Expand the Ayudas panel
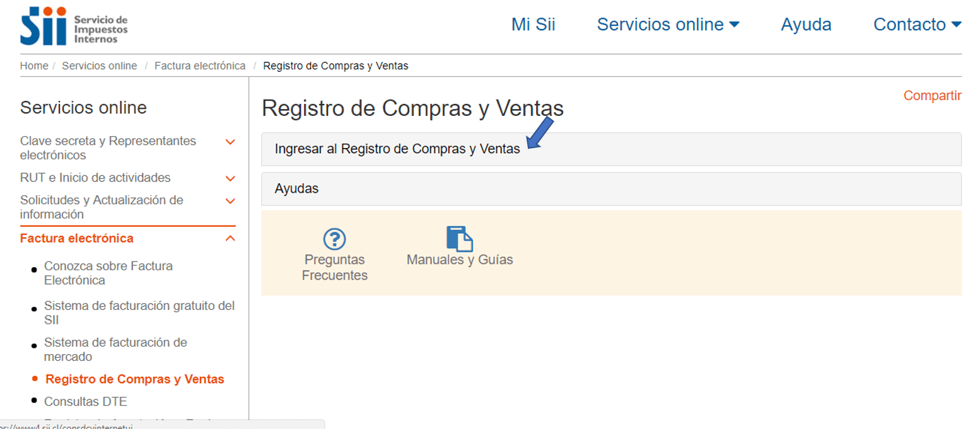The image size is (980, 429). (x=611, y=188)
